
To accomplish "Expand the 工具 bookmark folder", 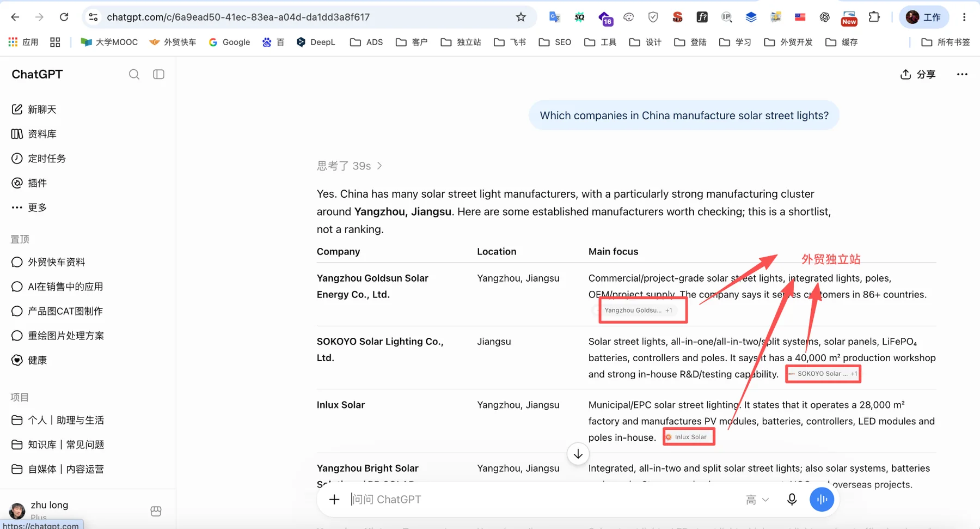I will (600, 42).
